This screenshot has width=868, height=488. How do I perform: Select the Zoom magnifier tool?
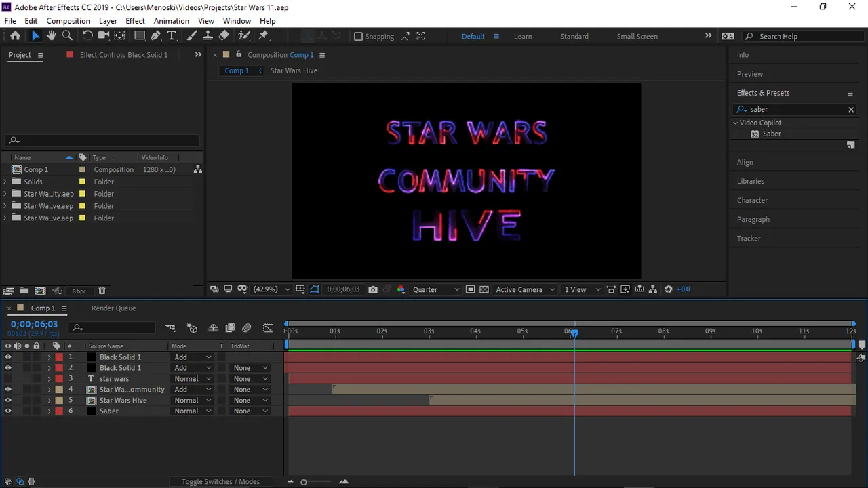(x=67, y=36)
